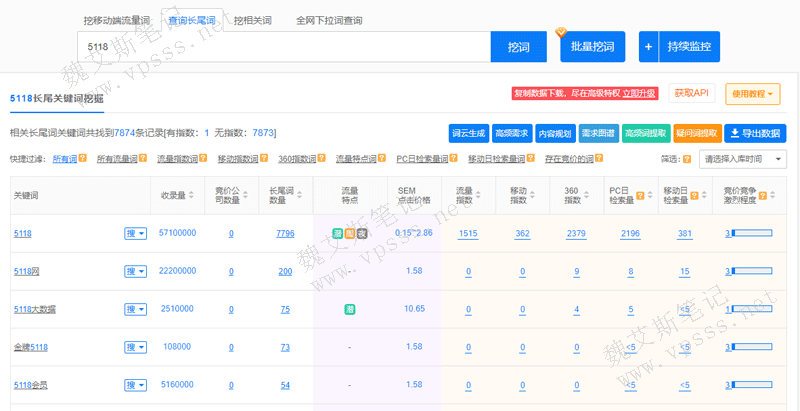
Task: Click the 导出数据 export button
Action: (754, 133)
